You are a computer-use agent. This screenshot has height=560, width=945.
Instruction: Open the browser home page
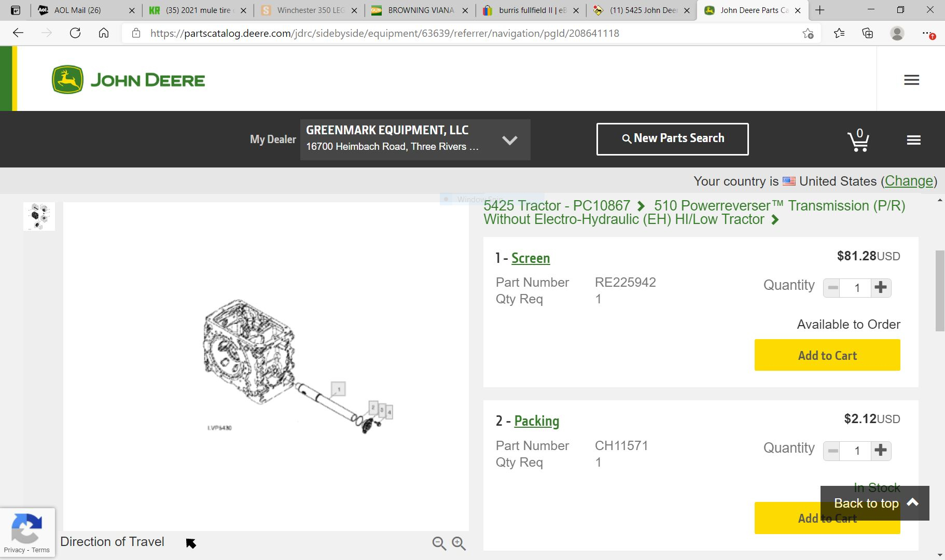point(104,33)
